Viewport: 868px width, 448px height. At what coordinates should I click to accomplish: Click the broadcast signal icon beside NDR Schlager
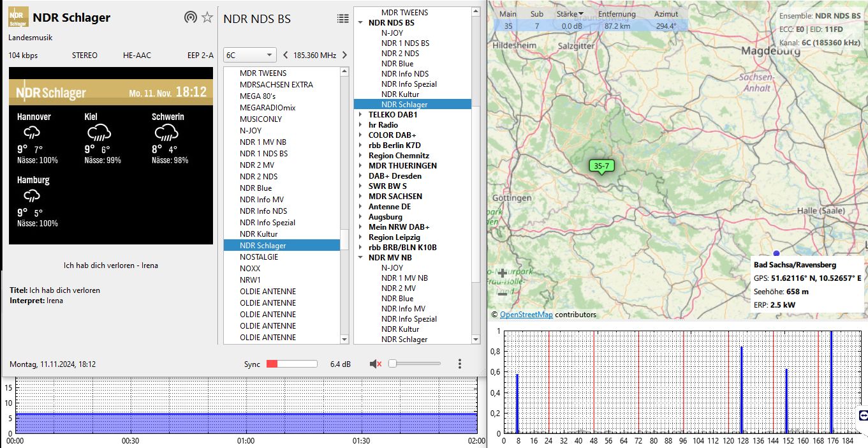point(190,18)
